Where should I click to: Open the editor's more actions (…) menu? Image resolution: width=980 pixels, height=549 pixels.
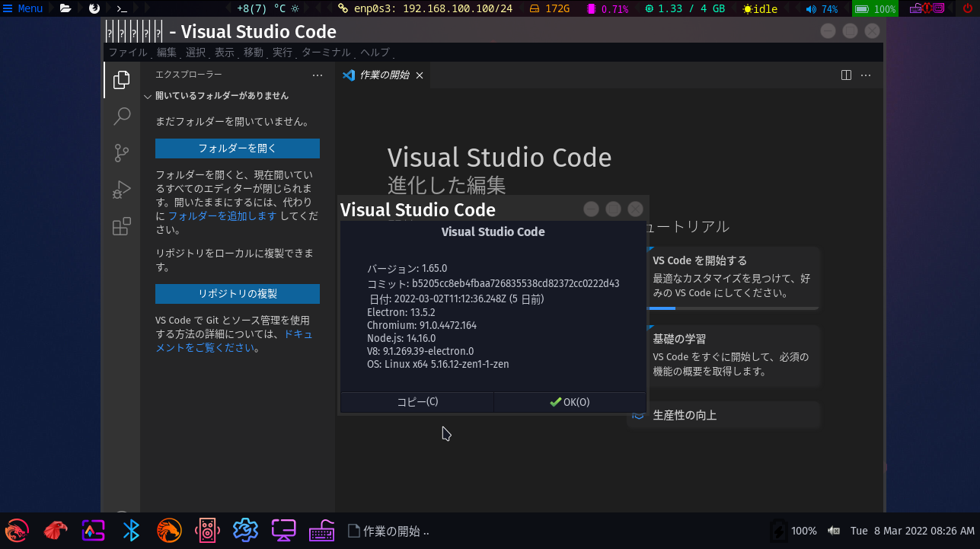(866, 75)
